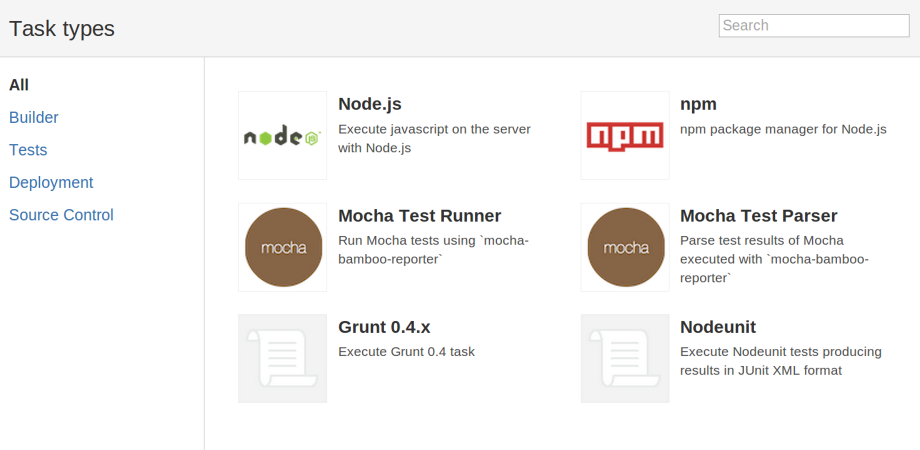Select the Mocha Test Parser mocha icon

[625, 247]
